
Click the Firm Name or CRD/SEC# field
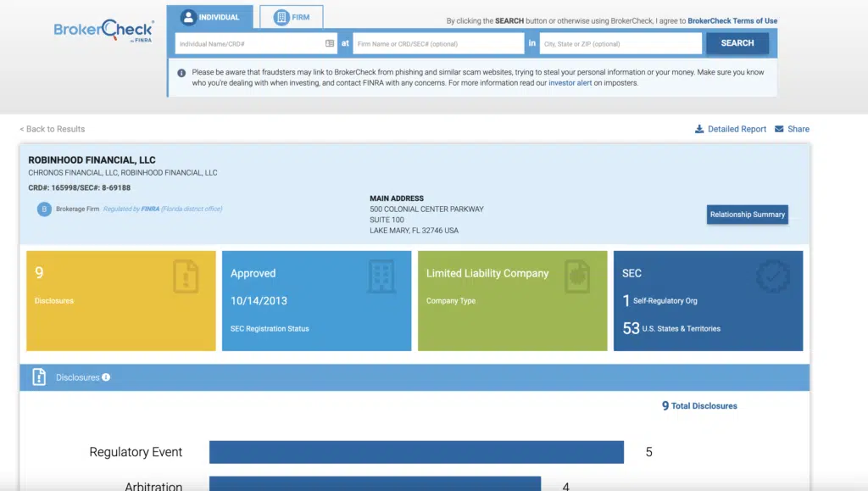click(x=437, y=43)
